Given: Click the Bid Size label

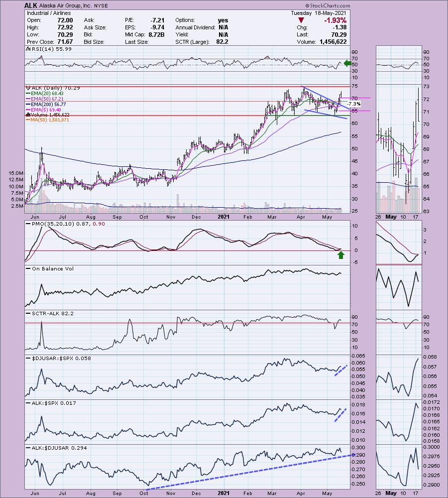Looking at the screenshot, I should click(94, 42).
